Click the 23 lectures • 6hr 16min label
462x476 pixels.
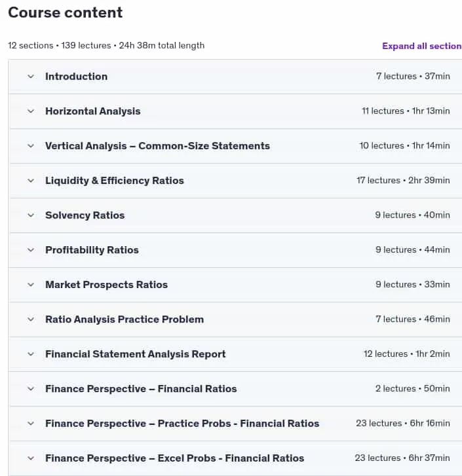(x=403, y=423)
